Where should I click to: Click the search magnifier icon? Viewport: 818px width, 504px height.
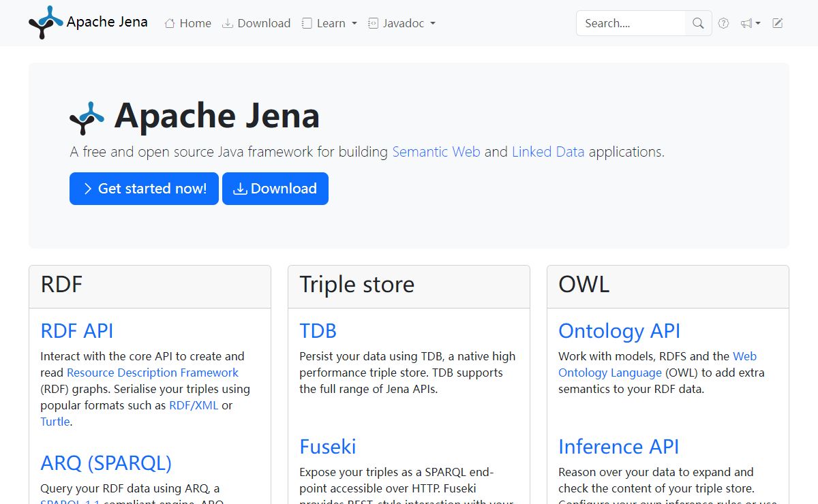coord(698,23)
